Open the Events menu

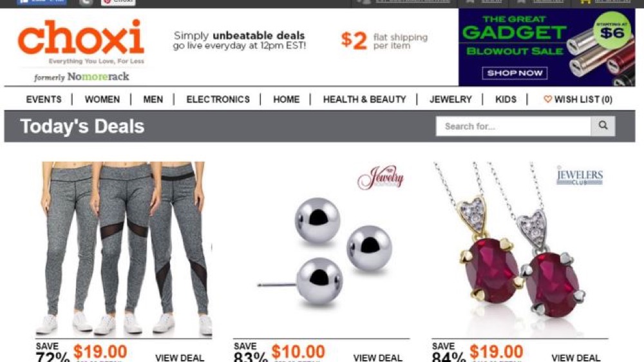click(44, 99)
